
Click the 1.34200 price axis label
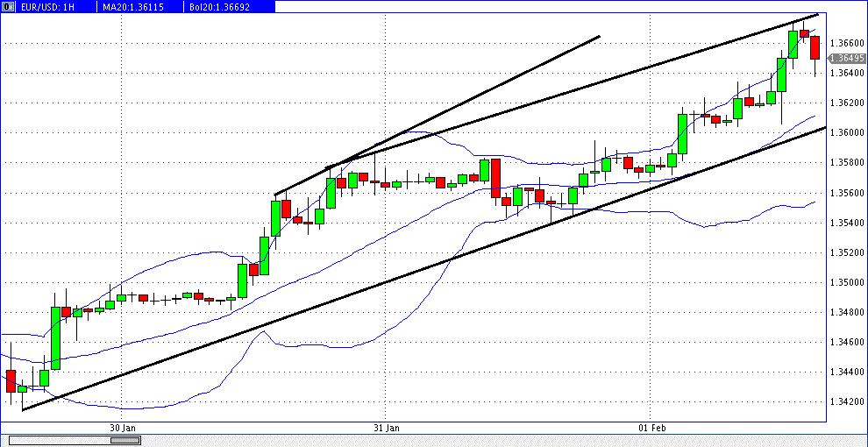848,403
